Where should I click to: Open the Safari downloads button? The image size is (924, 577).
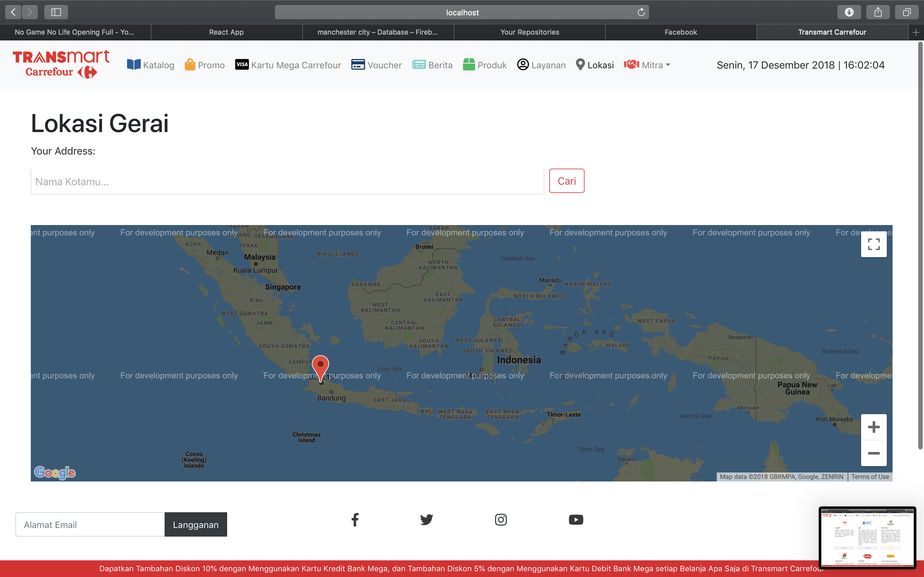click(x=849, y=12)
